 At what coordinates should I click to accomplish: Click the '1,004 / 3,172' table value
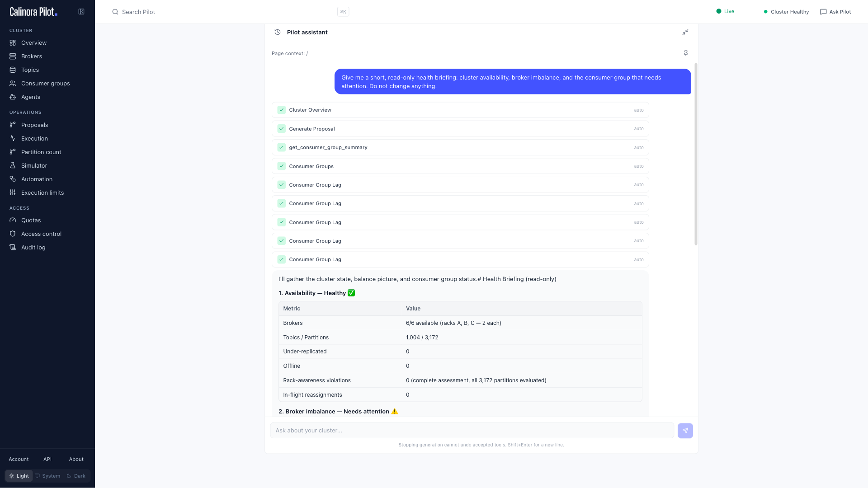422,338
